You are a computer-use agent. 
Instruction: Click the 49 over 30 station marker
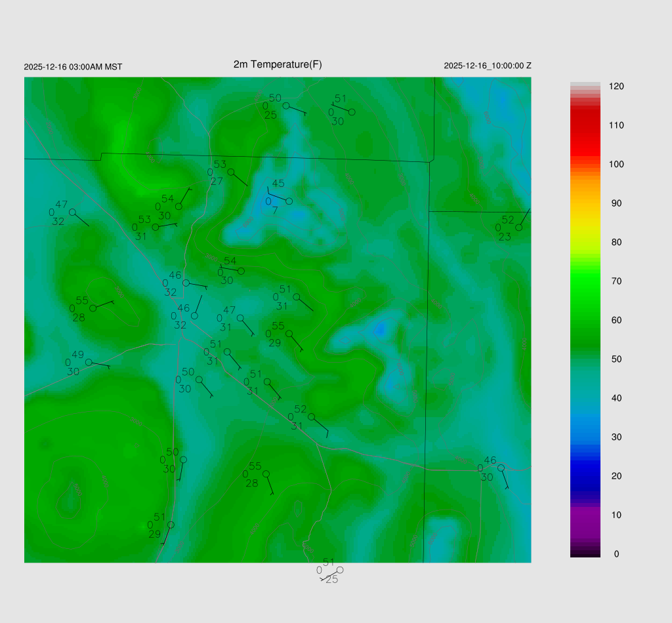(x=89, y=362)
